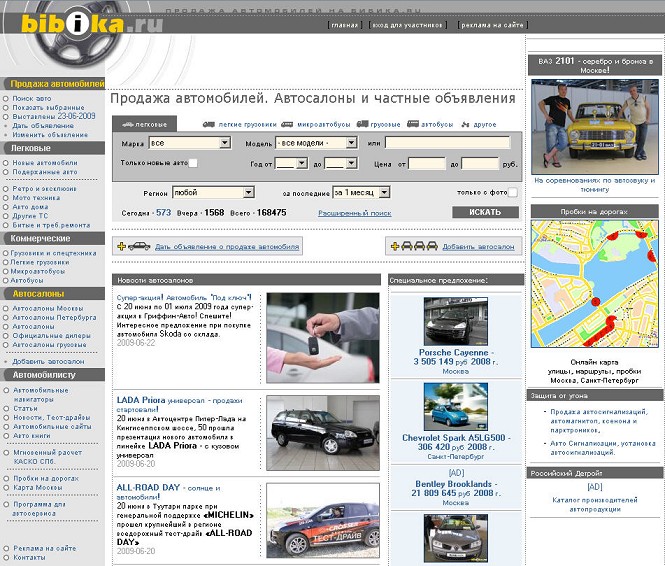Open реклама на сайте top link
This screenshot has height=566, width=665.
point(492,25)
